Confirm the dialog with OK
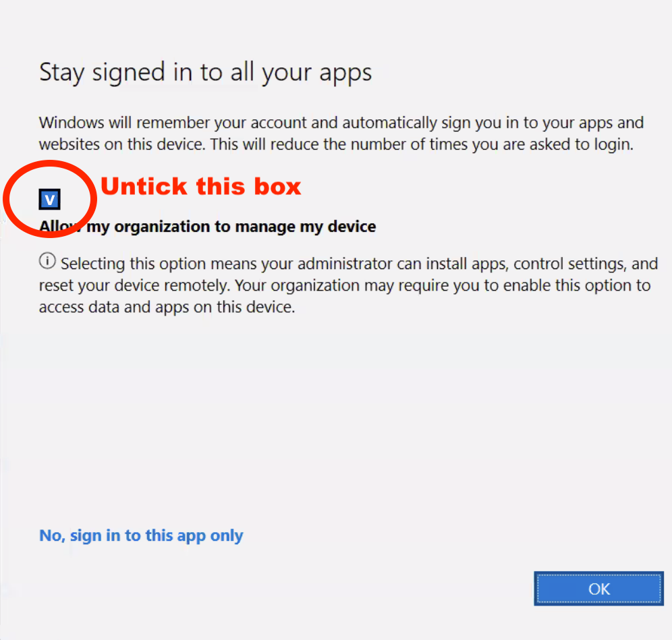 click(x=598, y=588)
